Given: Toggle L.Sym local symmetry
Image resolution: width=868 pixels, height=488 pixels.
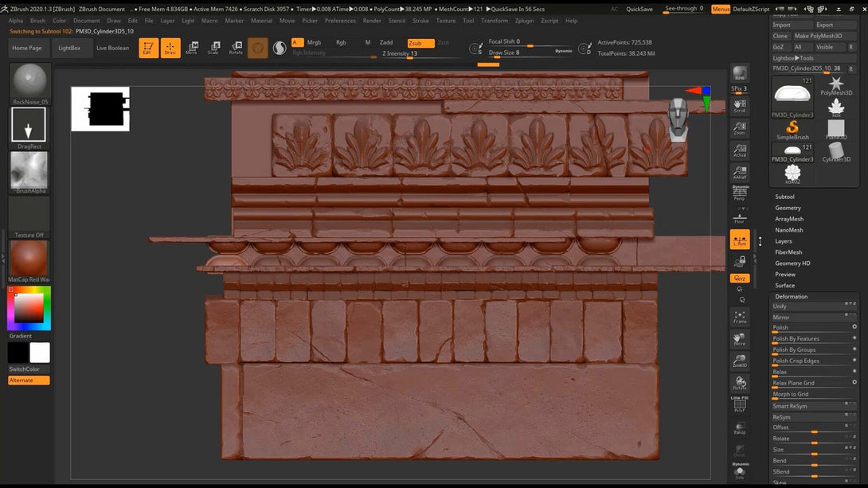Looking at the screenshot, I should 740,240.
